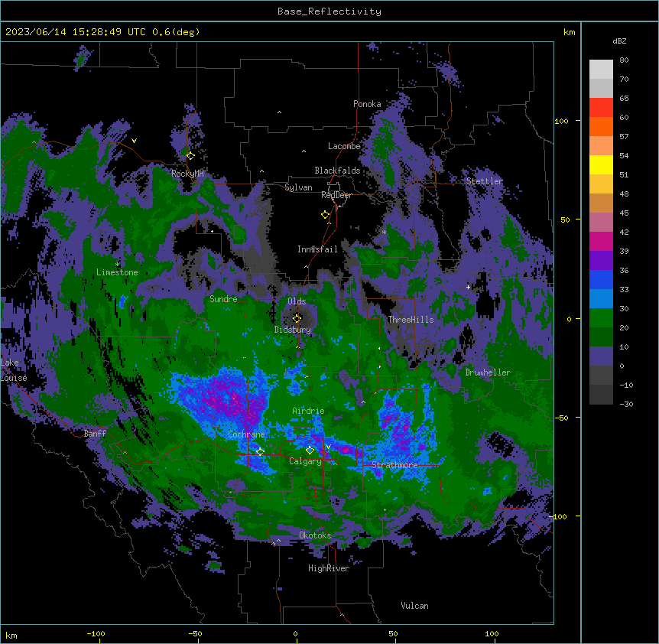The width and height of the screenshot is (659, 644).
Task: Click the Stettler town label
Action: [485, 181]
